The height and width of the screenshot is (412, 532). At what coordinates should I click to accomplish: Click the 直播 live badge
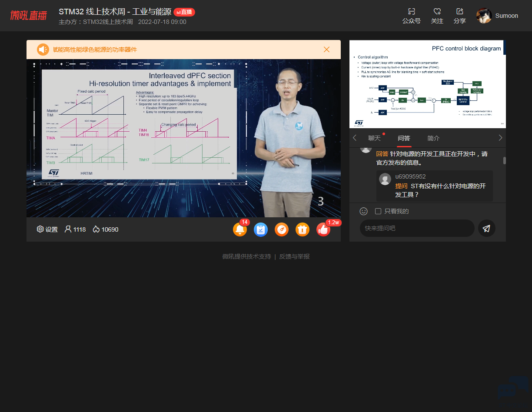(x=184, y=12)
